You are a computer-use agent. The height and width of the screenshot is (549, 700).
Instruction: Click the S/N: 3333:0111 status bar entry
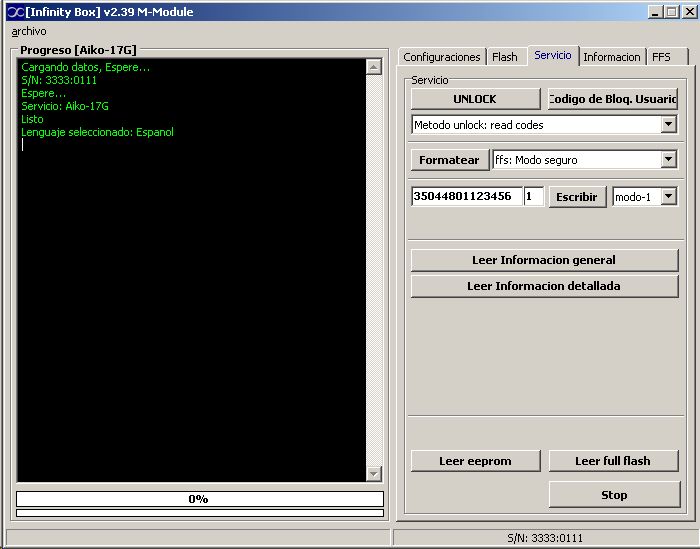(545, 538)
